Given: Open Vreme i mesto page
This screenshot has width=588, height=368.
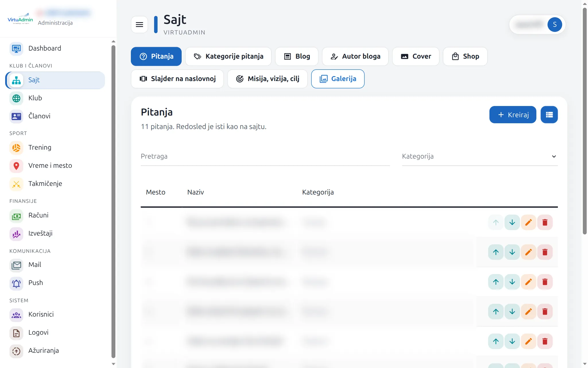Looking at the screenshot, I should point(55,165).
